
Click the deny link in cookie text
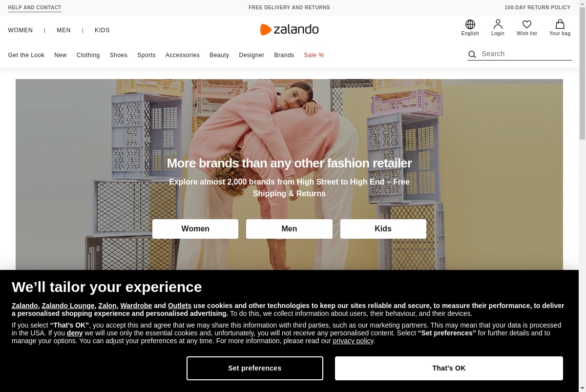point(75,333)
